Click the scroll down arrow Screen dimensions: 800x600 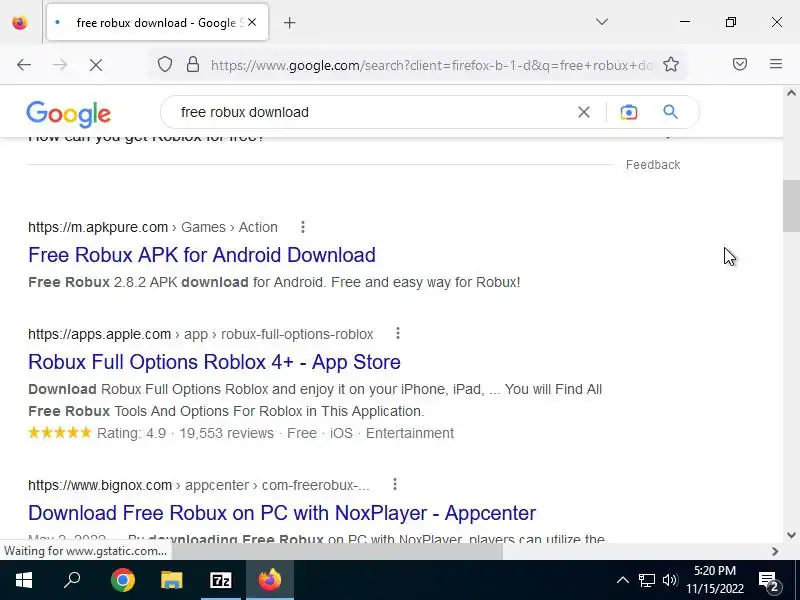[x=791, y=535]
